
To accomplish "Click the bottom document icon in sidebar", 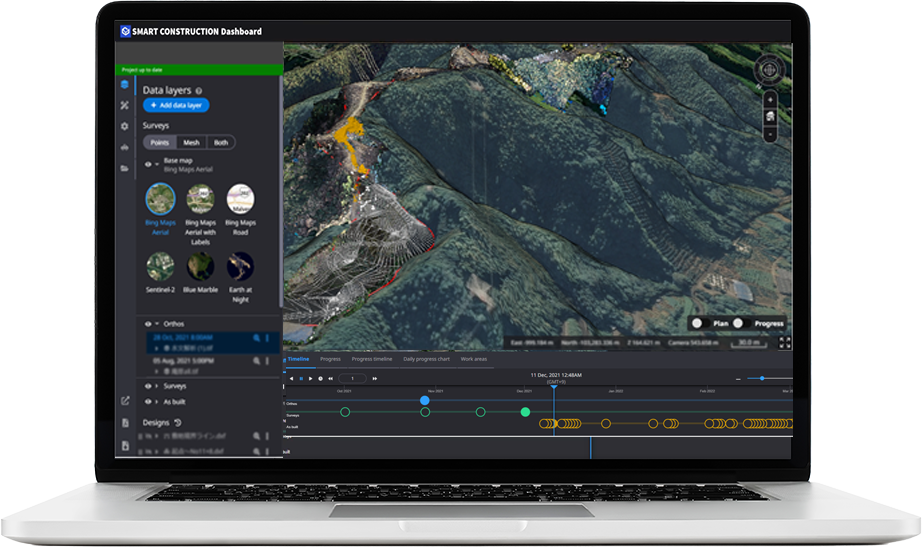I will coord(125,446).
